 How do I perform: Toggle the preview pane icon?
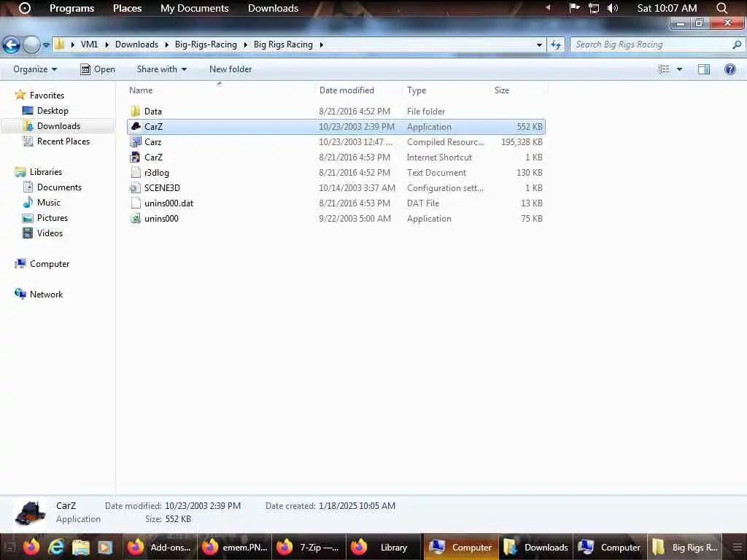coord(704,69)
